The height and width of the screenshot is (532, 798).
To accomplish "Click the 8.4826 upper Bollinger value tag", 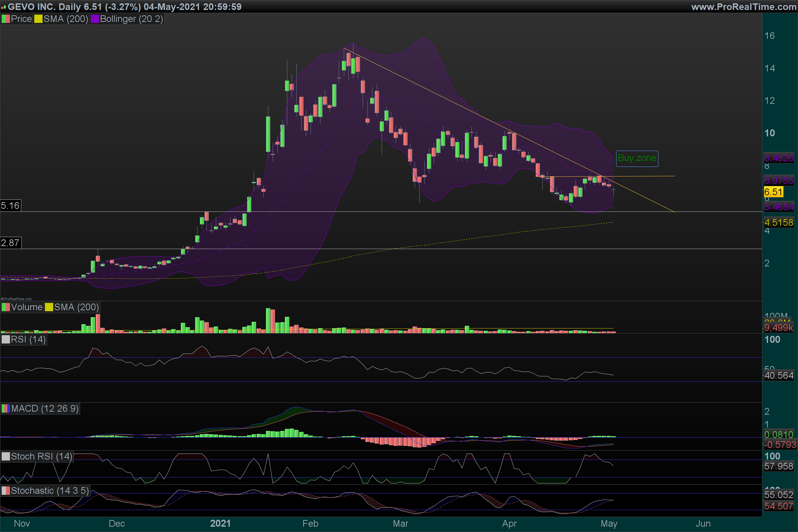I will [x=779, y=158].
